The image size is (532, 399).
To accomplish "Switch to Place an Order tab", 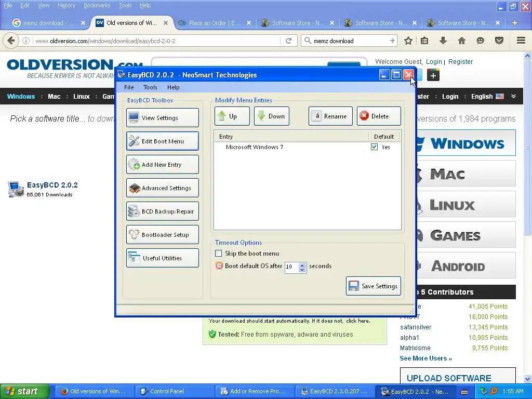I will coord(214,23).
